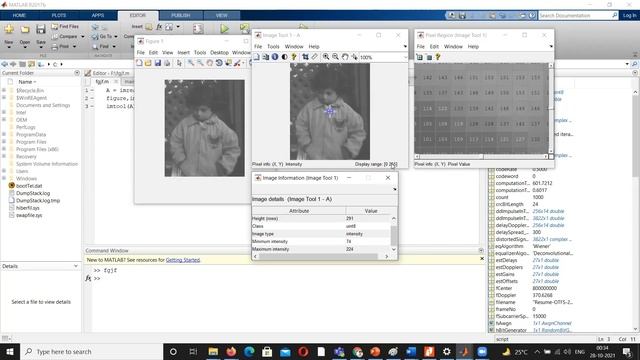Click the Getting Started link

tap(183, 260)
